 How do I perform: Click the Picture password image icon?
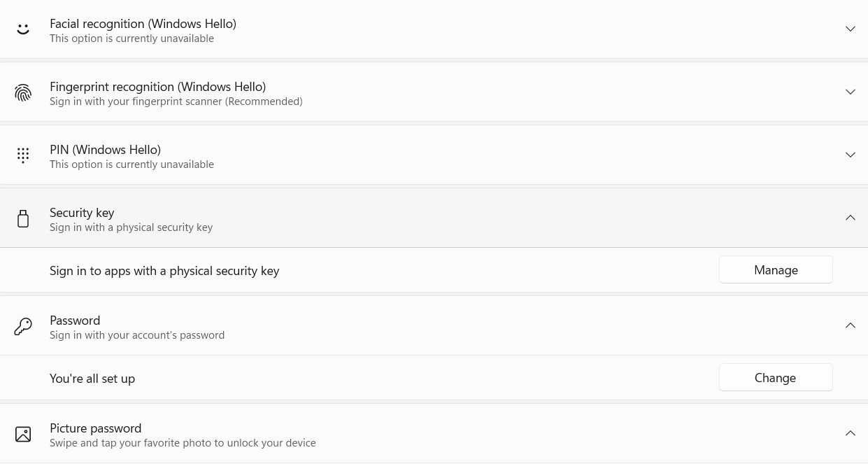23,434
